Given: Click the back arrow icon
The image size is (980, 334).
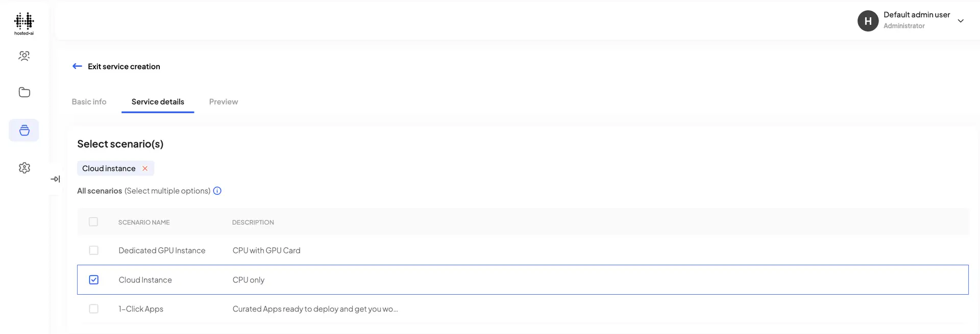Looking at the screenshot, I should [77, 66].
